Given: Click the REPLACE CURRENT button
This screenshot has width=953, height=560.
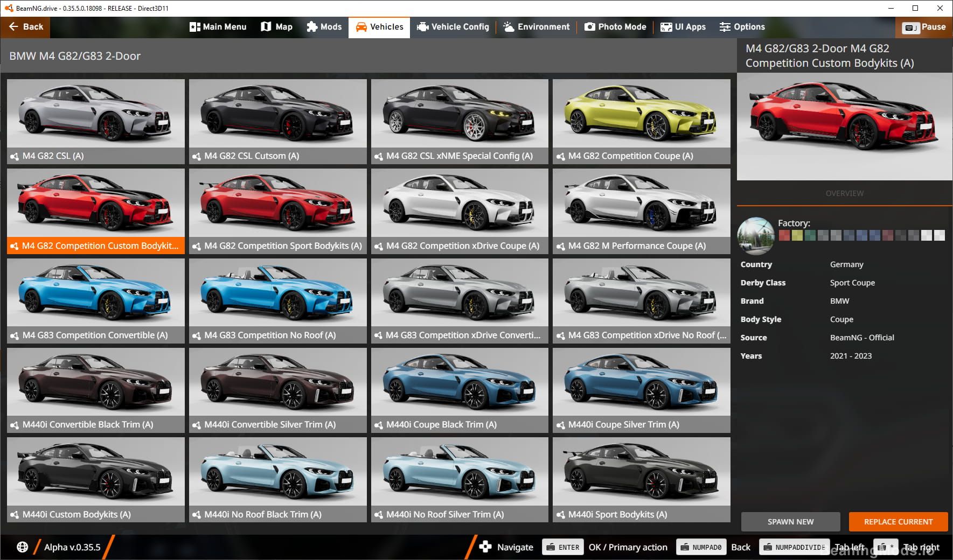Looking at the screenshot, I should pos(898,522).
